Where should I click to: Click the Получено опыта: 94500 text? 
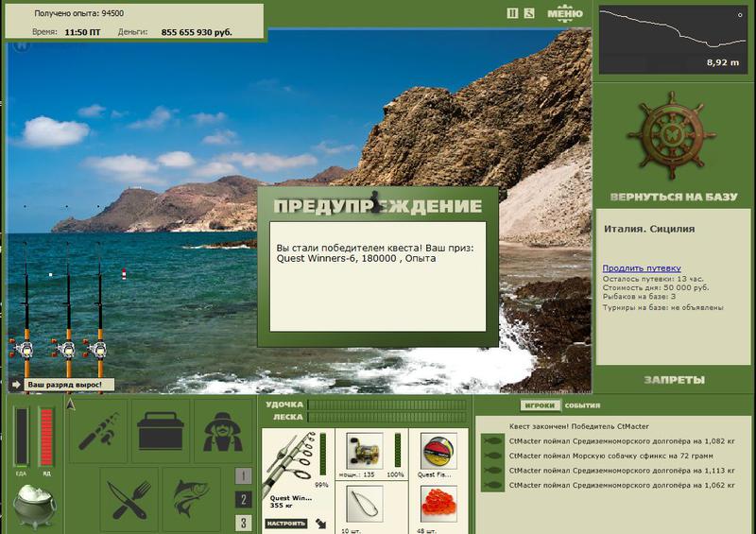[x=79, y=13]
